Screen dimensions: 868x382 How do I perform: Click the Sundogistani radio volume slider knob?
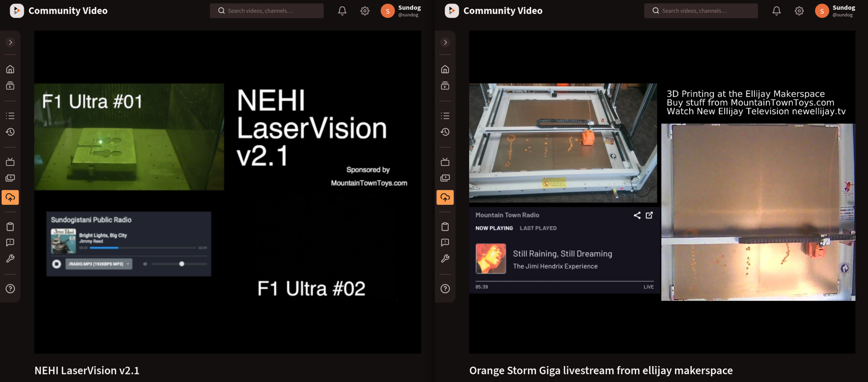[x=182, y=264]
